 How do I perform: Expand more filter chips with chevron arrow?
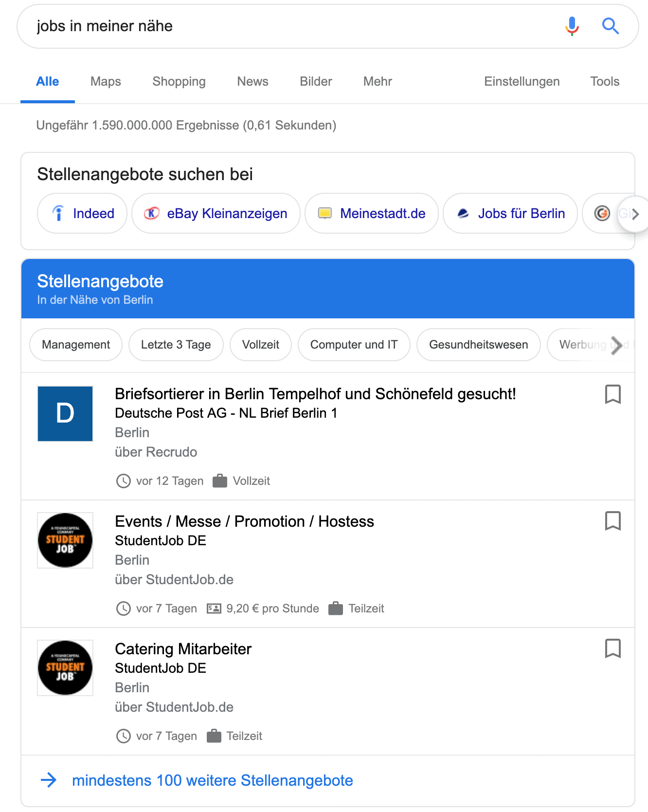(616, 345)
